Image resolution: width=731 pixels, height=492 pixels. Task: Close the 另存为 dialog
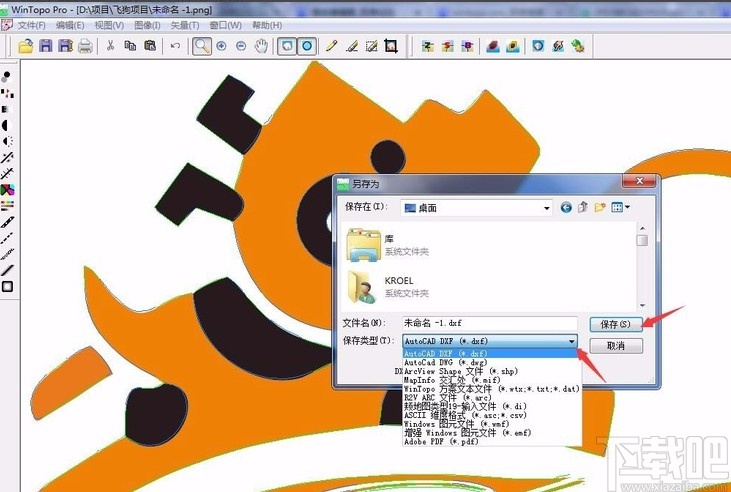click(640, 181)
